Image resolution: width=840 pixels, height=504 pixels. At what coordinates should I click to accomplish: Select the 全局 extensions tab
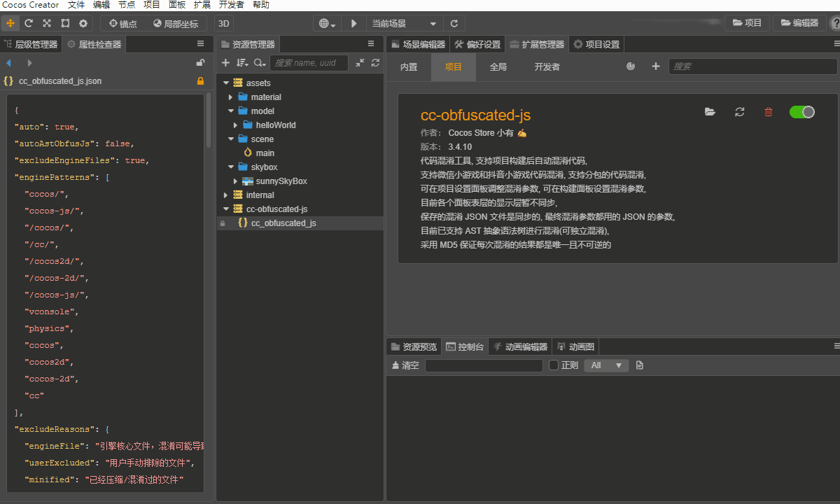[x=498, y=66]
